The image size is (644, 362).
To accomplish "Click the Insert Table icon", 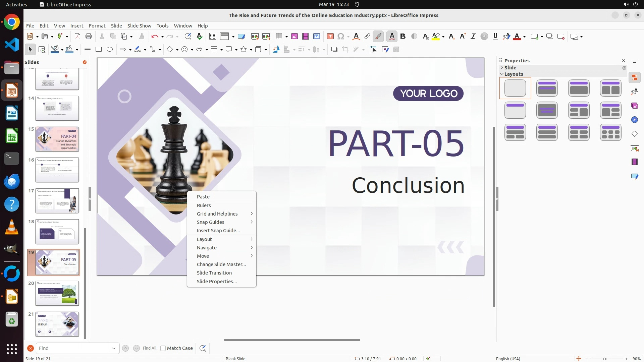I will [x=279, y=37].
